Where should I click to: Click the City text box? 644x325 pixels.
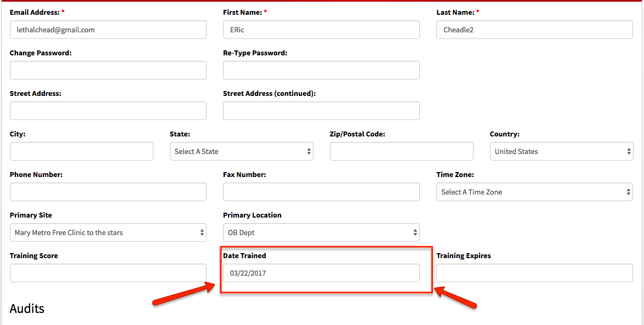coord(81,151)
